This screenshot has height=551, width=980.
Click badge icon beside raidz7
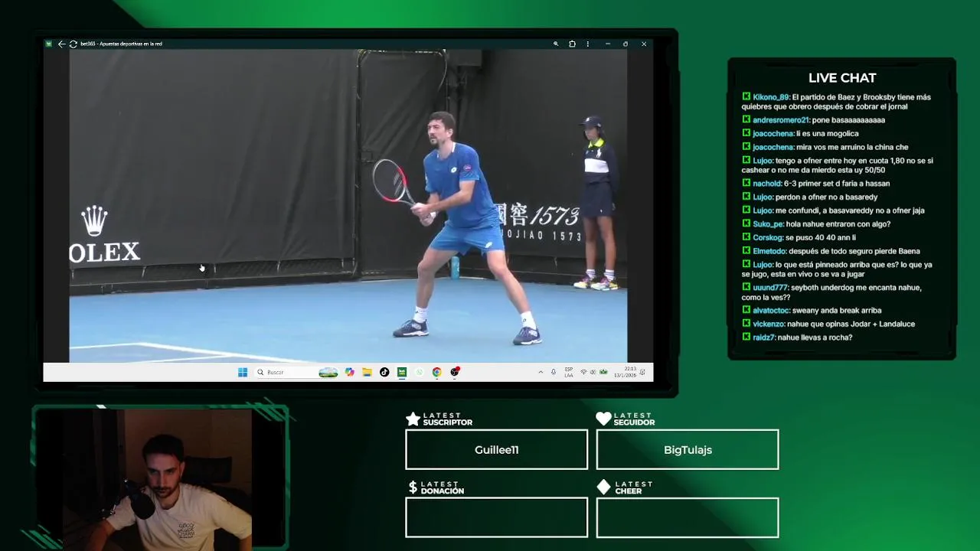click(x=746, y=337)
